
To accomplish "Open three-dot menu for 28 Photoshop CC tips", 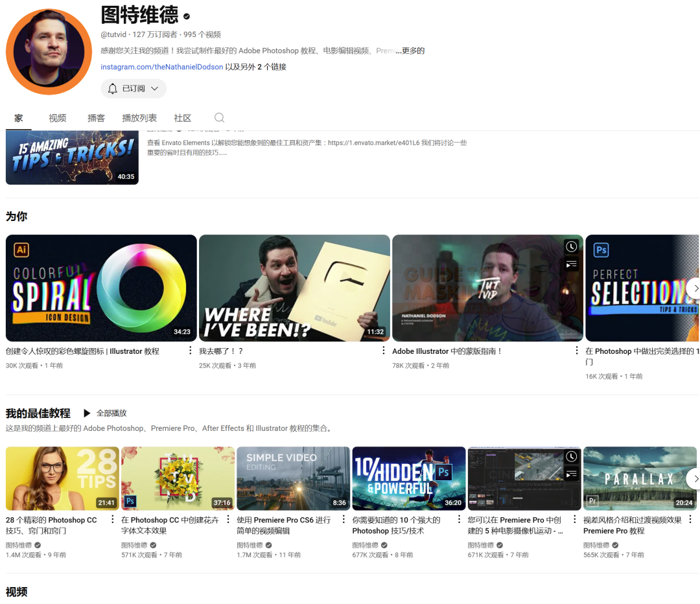I will tap(113, 520).
